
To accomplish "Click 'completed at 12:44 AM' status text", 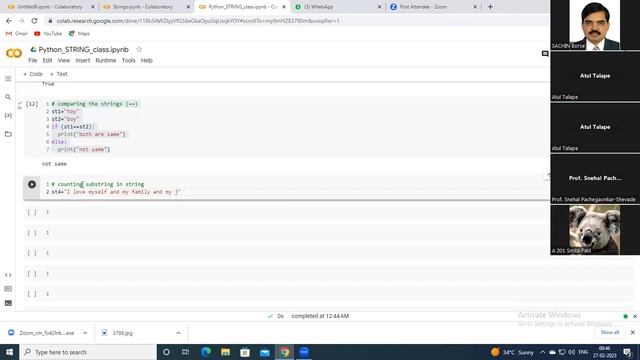I will pyautogui.click(x=320, y=316).
